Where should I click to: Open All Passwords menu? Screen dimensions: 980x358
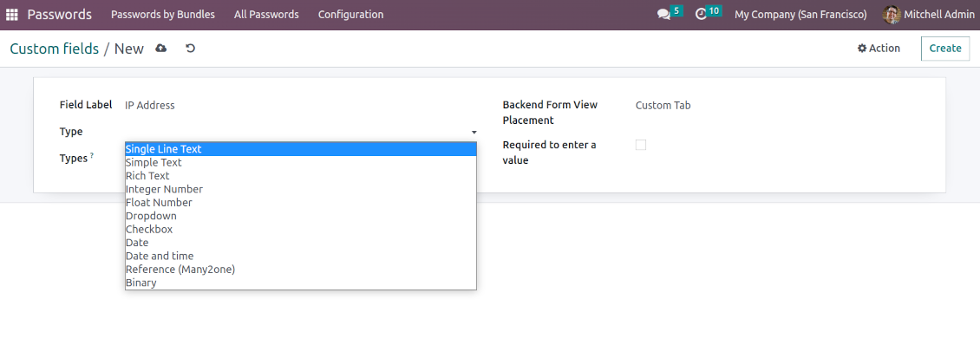(266, 15)
